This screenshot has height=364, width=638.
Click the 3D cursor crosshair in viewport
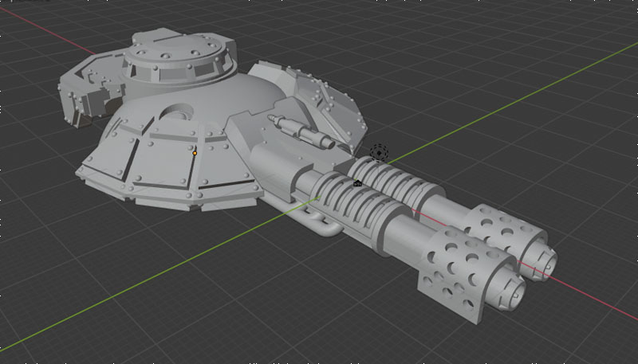(380, 153)
